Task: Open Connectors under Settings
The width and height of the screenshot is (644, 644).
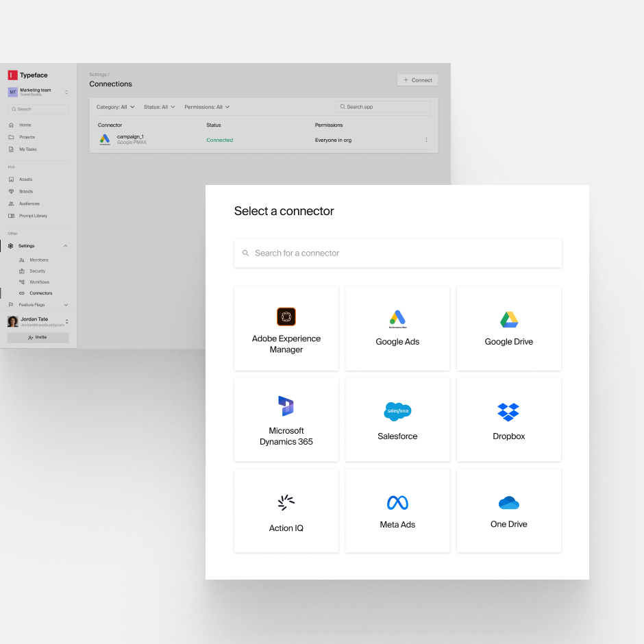Action: point(40,293)
